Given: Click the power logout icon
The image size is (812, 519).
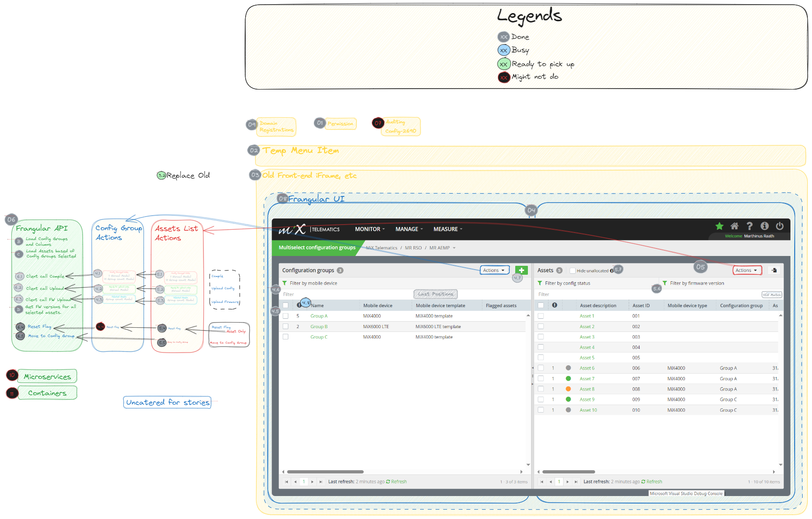Looking at the screenshot, I should point(779,226).
